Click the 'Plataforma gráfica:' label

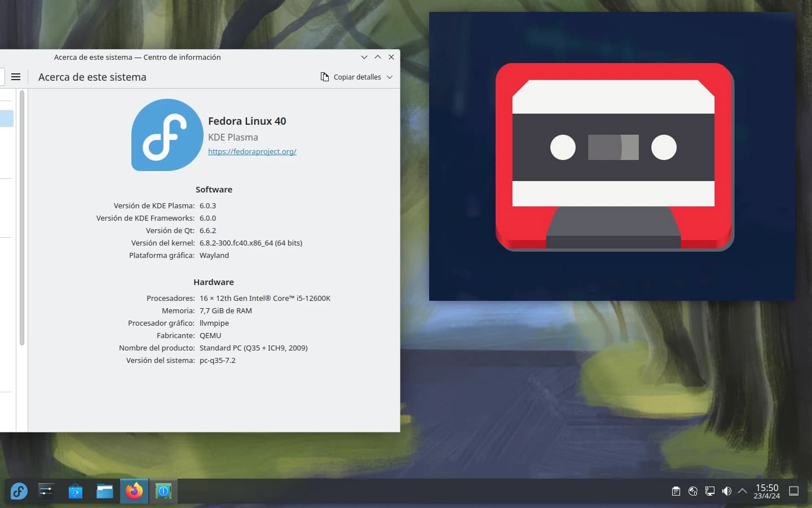click(162, 255)
